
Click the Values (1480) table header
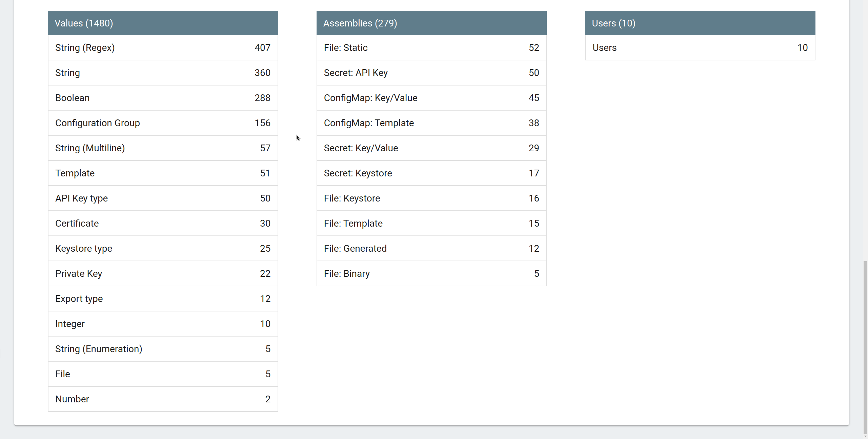(x=163, y=23)
